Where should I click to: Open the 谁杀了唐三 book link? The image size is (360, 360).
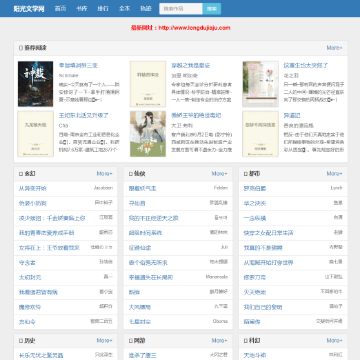pyautogui.click(x=142, y=355)
